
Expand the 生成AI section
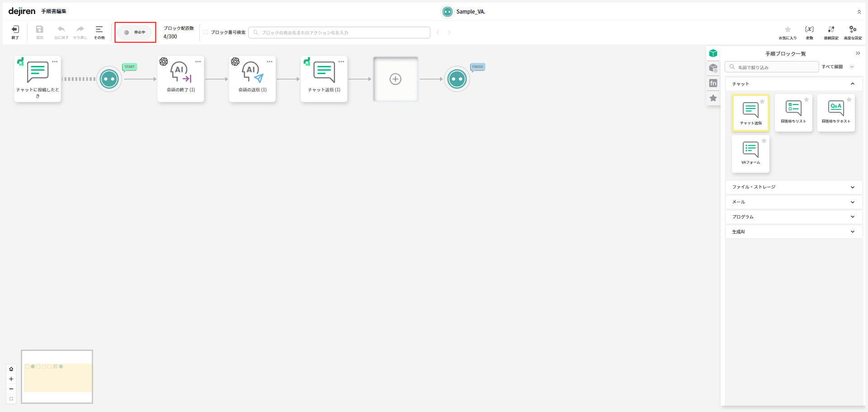tap(852, 232)
